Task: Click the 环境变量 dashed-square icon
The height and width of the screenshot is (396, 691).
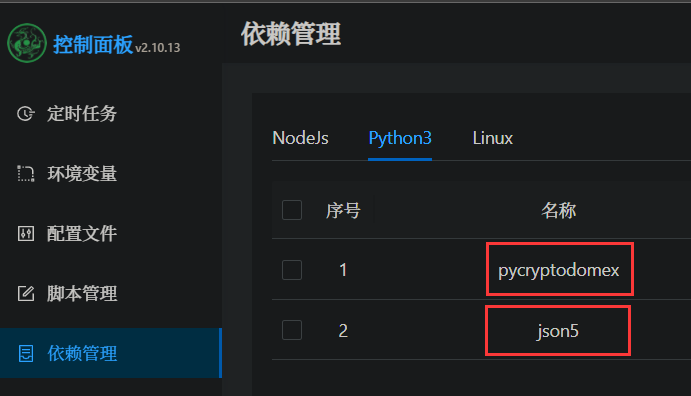Action: (x=26, y=174)
